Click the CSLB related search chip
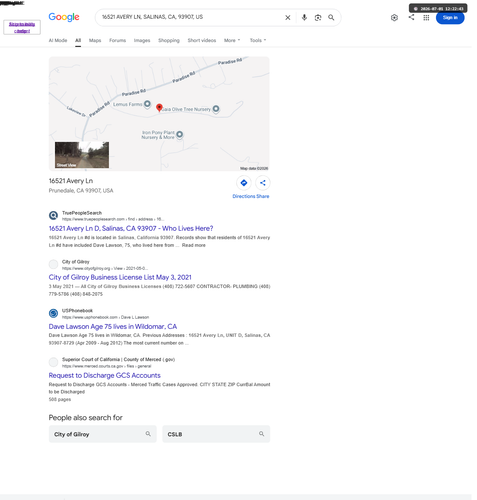 (216, 434)
